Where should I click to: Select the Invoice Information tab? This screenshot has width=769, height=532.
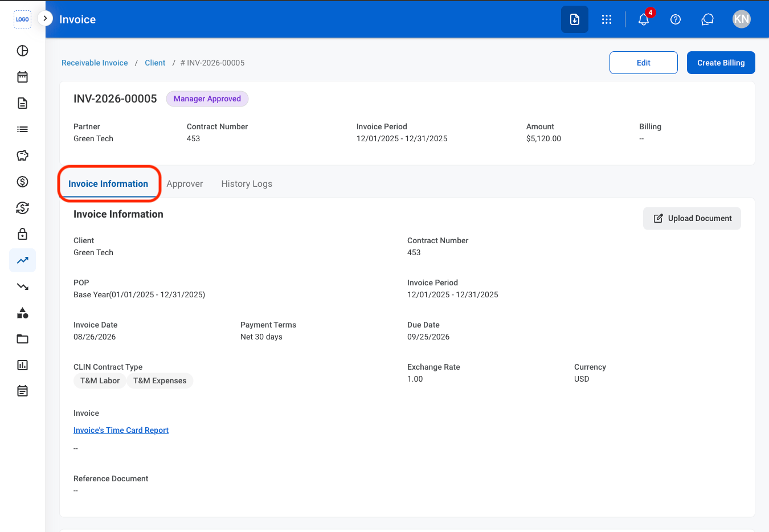108,183
